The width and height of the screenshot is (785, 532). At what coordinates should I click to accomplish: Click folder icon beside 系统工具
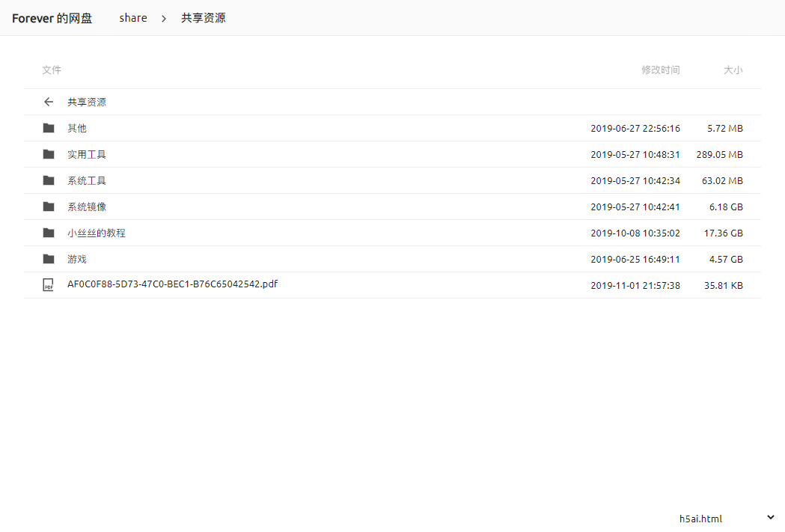point(49,180)
